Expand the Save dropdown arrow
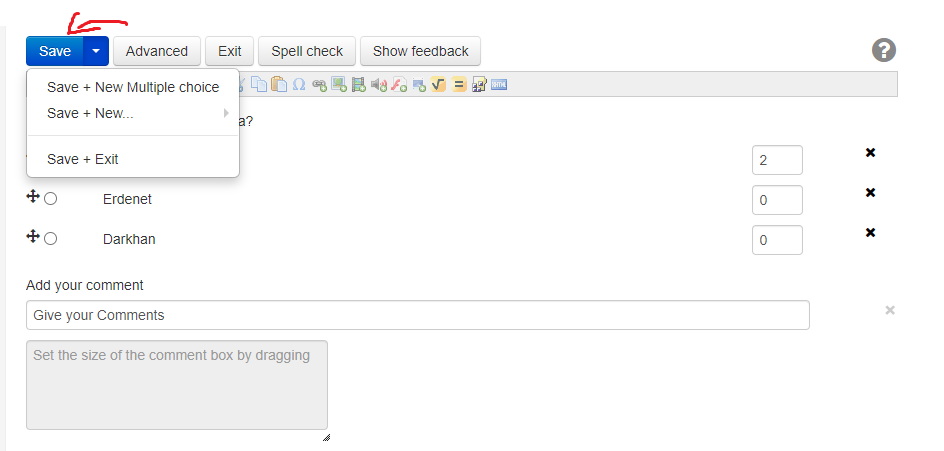Viewport: 944px width, 451px height. pyautogui.click(x=96, y=51)
